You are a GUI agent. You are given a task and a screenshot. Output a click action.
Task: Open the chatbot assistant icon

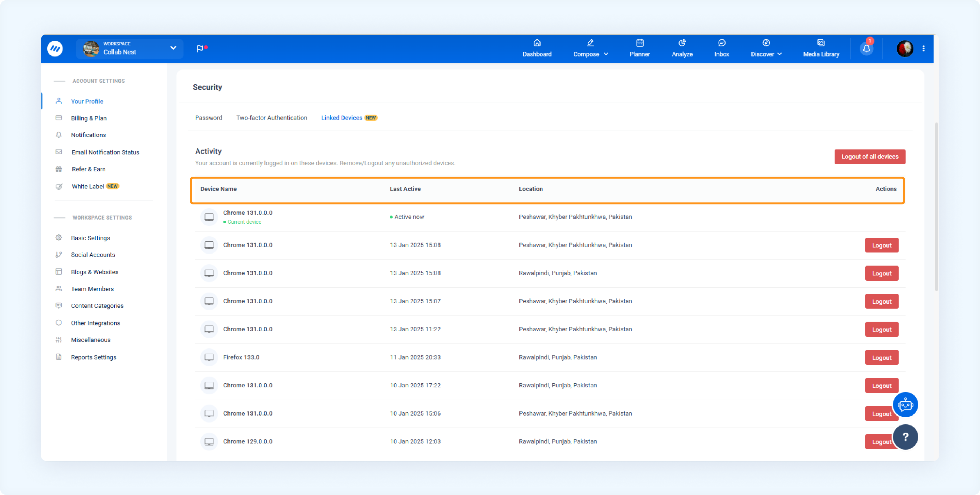click(x=905, y=405)
